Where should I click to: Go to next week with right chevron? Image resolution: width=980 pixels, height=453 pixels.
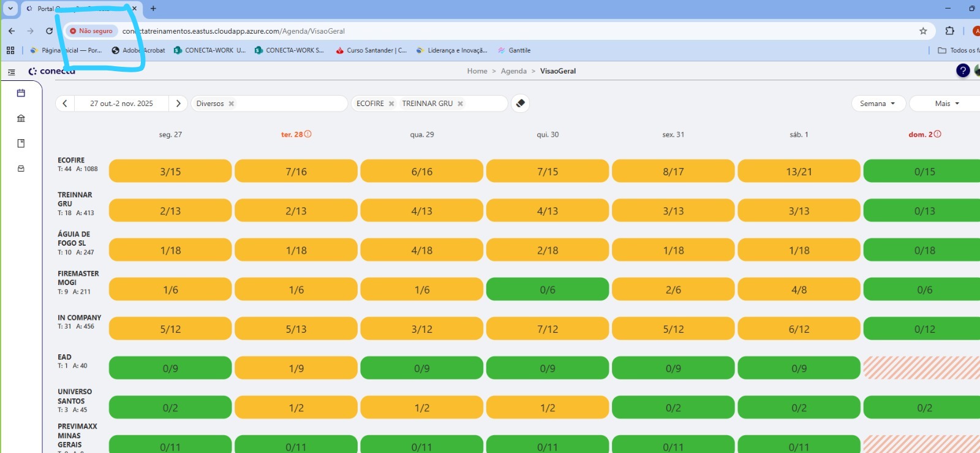(178, 104)
